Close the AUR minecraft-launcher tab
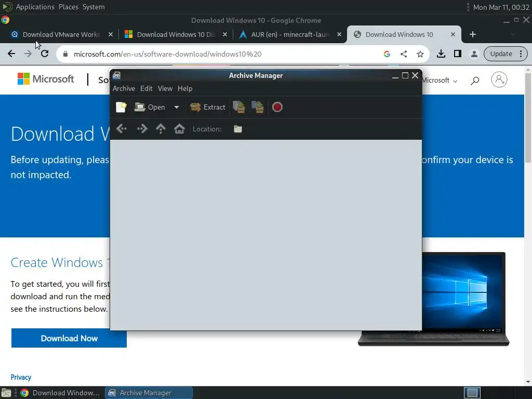 pyautogui.click(x=339, y=34)
